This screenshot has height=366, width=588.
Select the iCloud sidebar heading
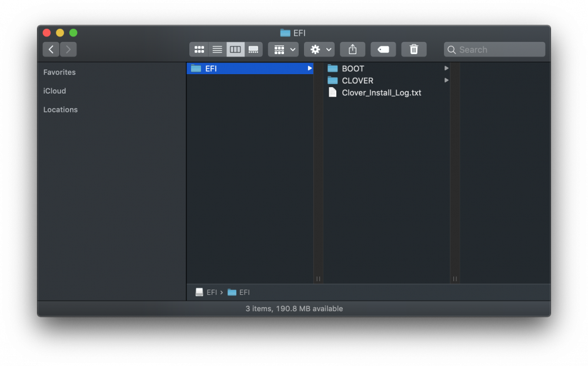[x=54, y=91]
